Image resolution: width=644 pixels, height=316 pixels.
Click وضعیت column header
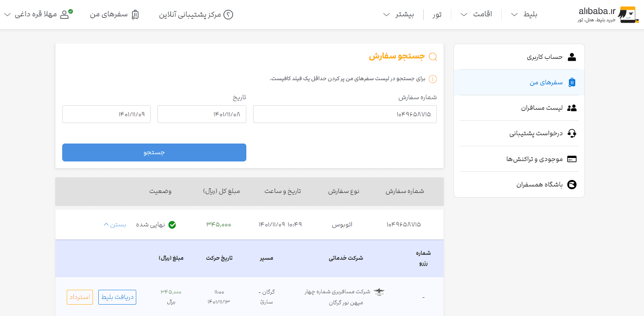161,191
